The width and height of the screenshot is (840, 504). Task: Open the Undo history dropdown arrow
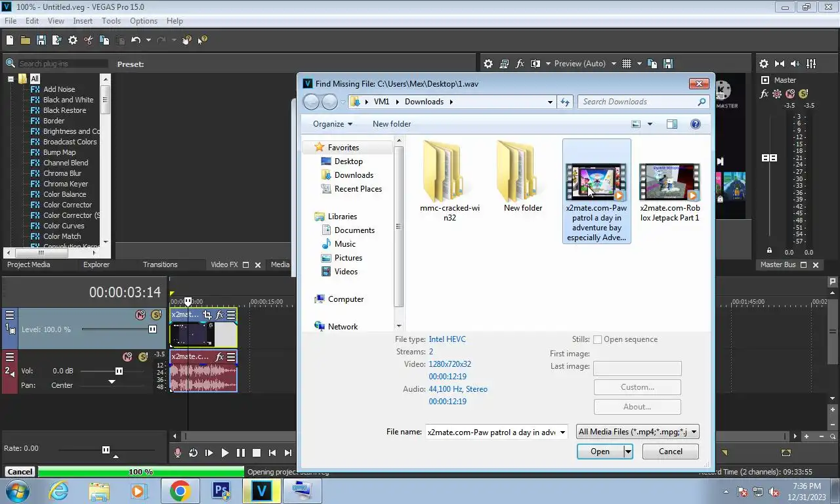tap(148, 40)
